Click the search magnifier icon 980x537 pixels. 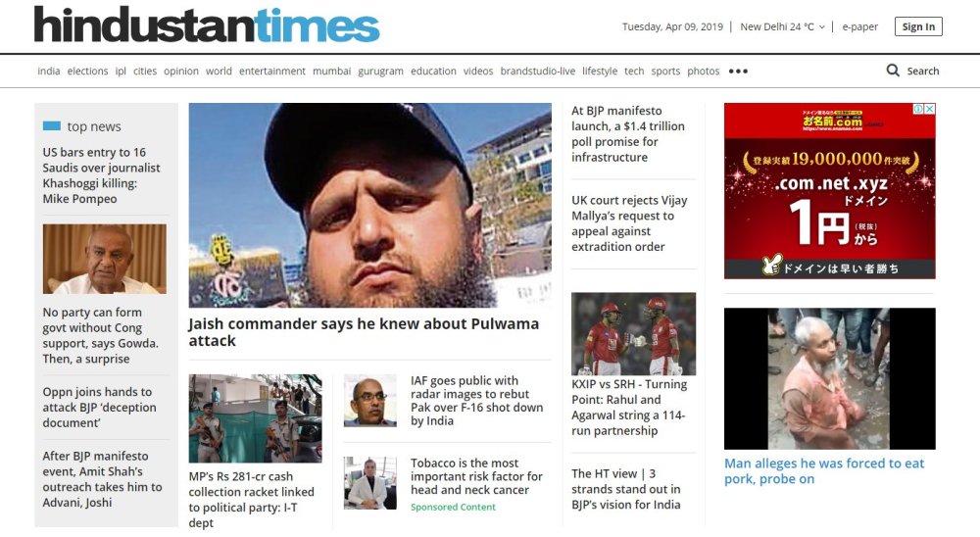coord(893,71)
